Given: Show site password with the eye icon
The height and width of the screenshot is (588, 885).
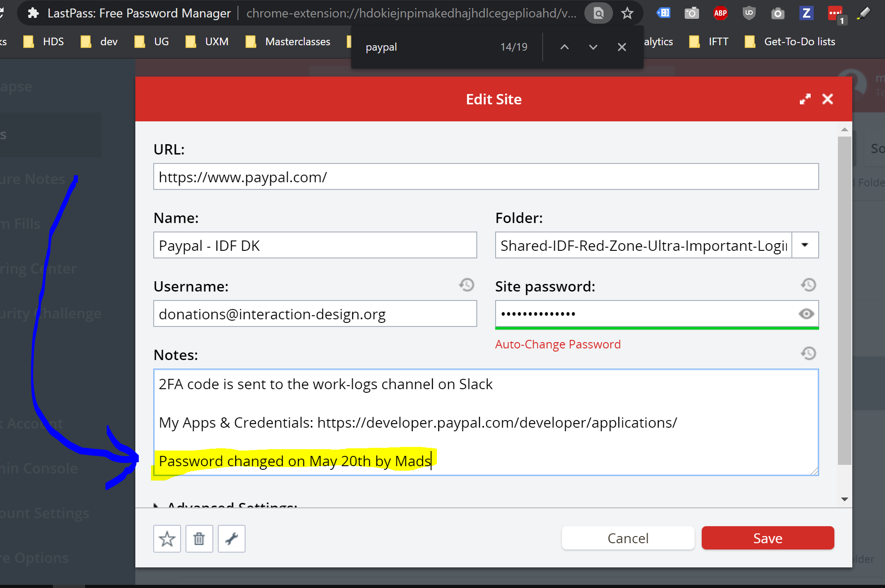Looking at the screenshot, I should tap(806, 314).
